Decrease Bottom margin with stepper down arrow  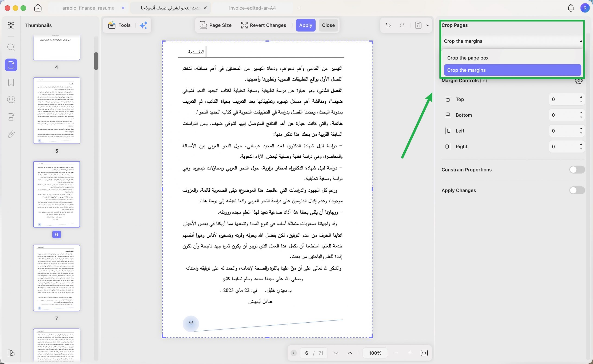coord(581,118)
